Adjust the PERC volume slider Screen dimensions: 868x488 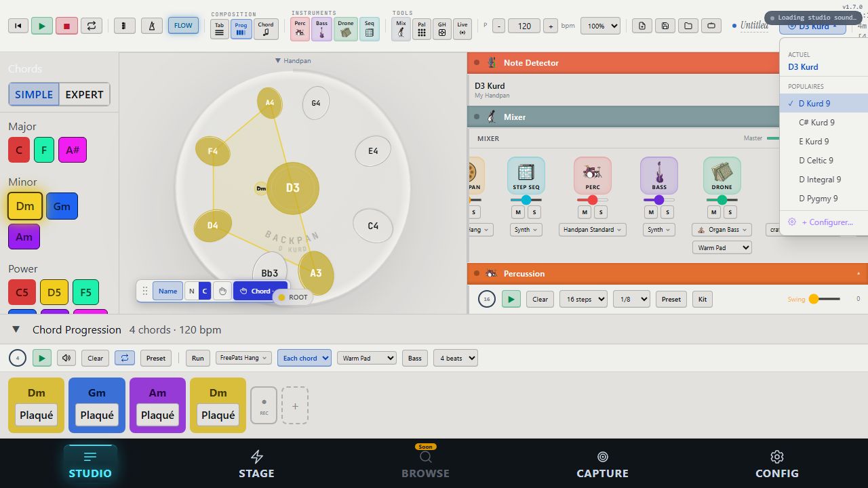(x=593, y=200)
